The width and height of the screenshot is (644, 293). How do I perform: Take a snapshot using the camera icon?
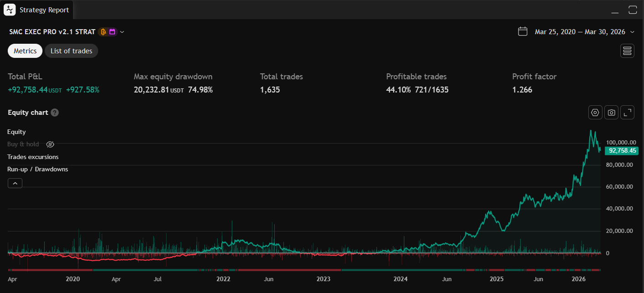[x=611, y=112]
